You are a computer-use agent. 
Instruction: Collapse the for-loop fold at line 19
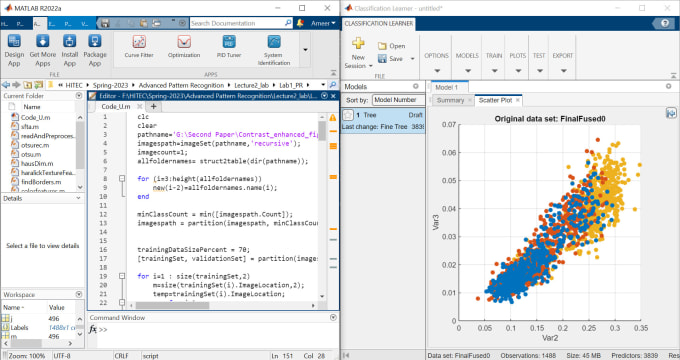[122, 276]
